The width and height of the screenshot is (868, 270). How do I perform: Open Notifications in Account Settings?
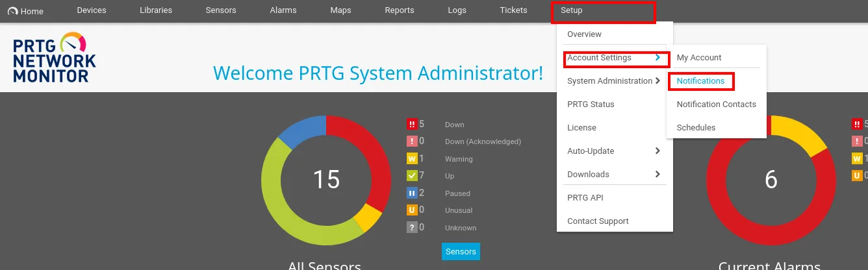pyautogui.click(x=700, y=80)
